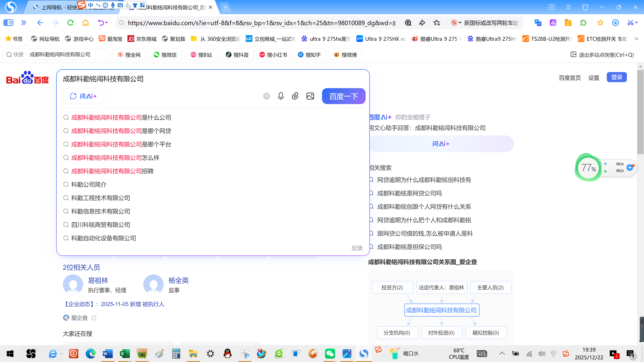Click browser refresh icon
The width and height of the screenshot is (644, 362).
[x=70, y=23]
